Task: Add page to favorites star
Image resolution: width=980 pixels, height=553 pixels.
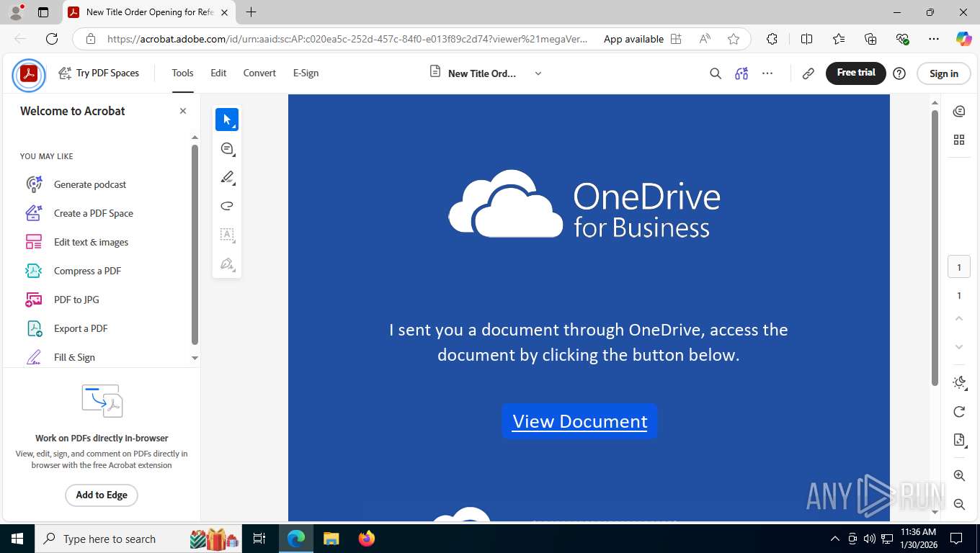Action: click(x=734, y=39)
